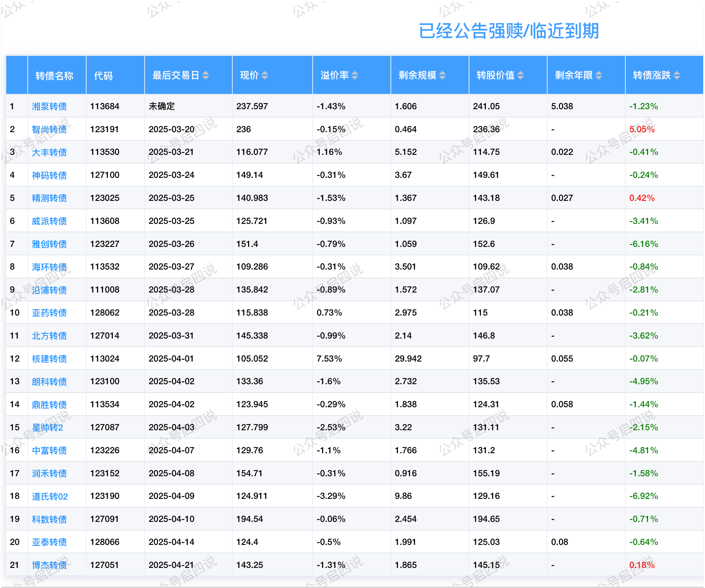
Task: Click the 代码 column header
Action: (x=103, y=76)
